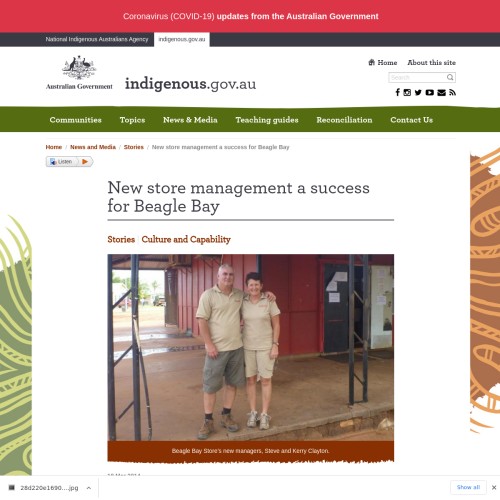Follow the Culture and Capability link

(x=186, y=239)
